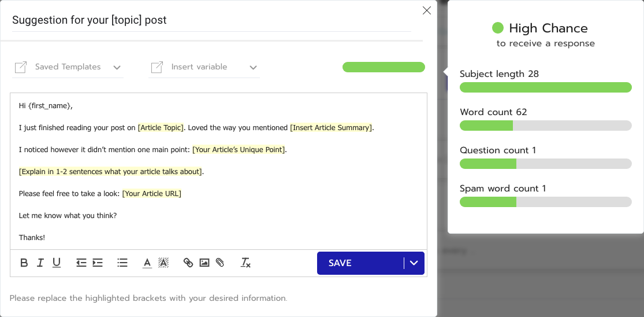The width and height of the screenshot is (644, 317).
Task: Click the Saved Templates external-link icon
Action: (x=21, y=67)
